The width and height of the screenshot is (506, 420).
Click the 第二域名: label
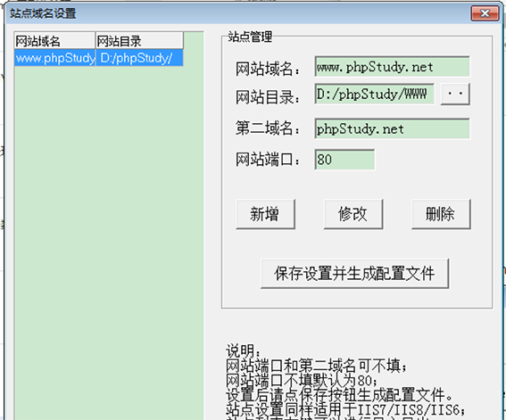(268, 128)
